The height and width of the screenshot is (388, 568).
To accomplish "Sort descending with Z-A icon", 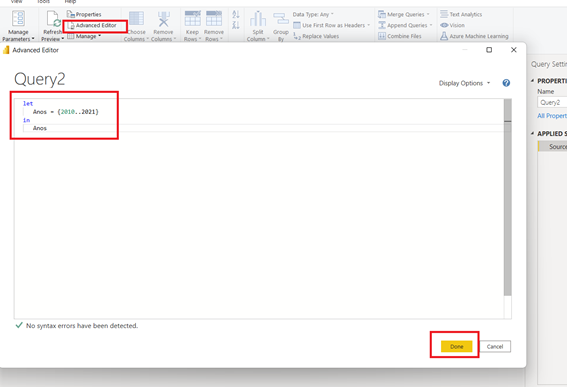I will (236, 25).
